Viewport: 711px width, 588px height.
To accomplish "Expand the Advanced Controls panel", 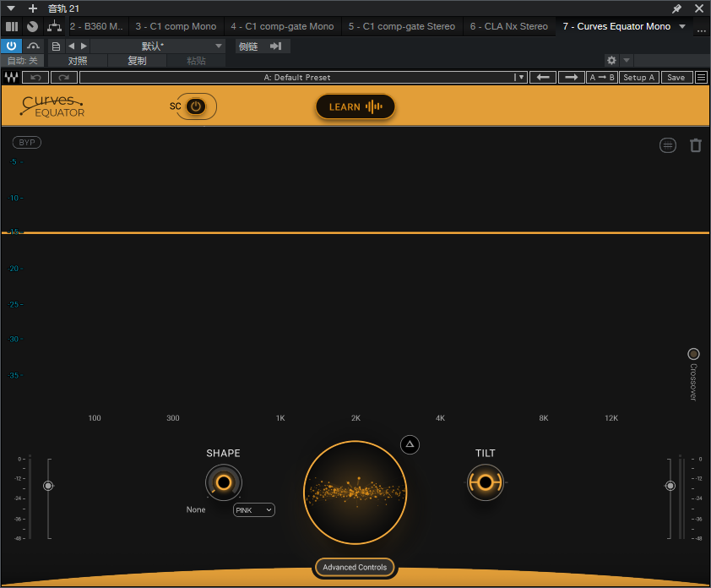I will 355,567.
